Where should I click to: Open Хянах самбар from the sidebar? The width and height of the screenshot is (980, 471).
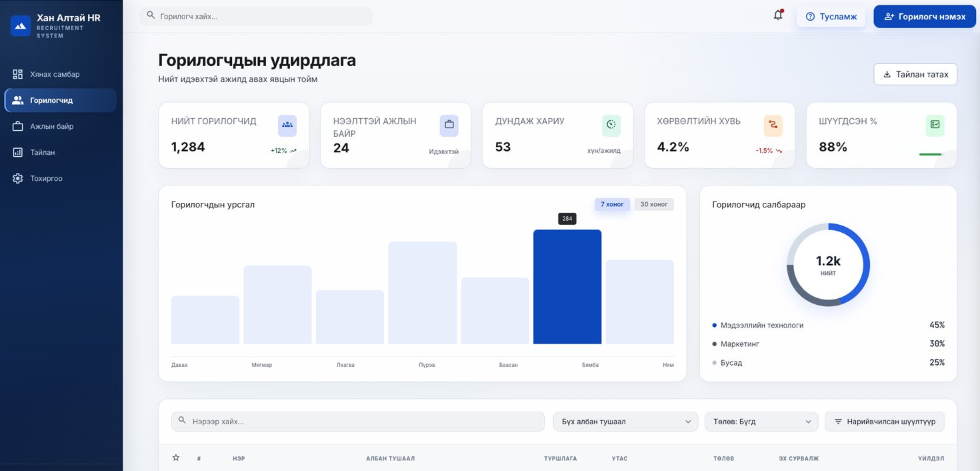click(61, 74)
